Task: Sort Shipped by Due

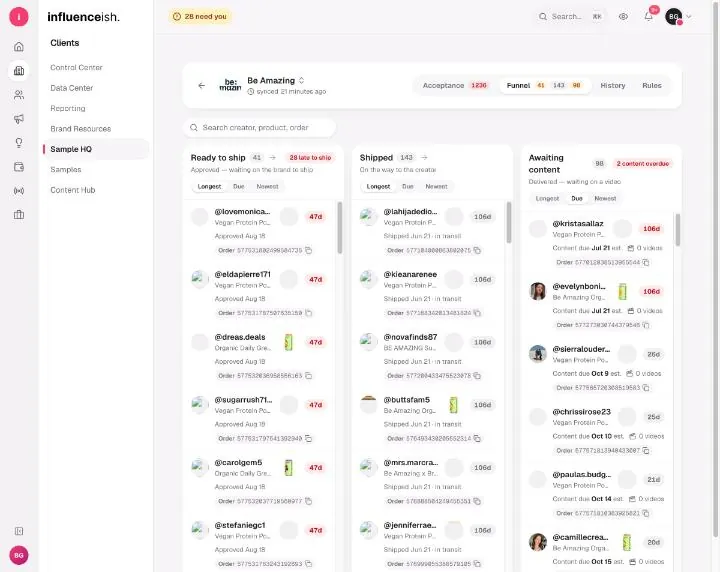Action: coord(408,186)
